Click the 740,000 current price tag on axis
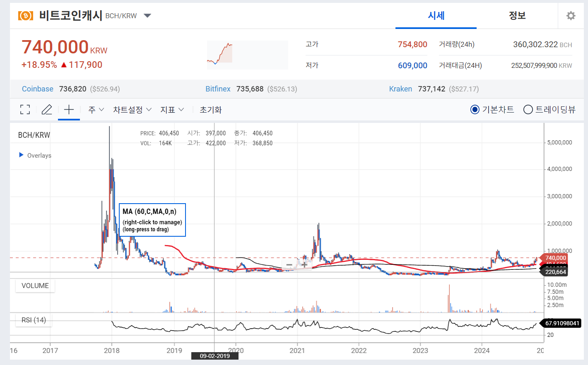Screen dimensions: 588x365 click(555, 258)
